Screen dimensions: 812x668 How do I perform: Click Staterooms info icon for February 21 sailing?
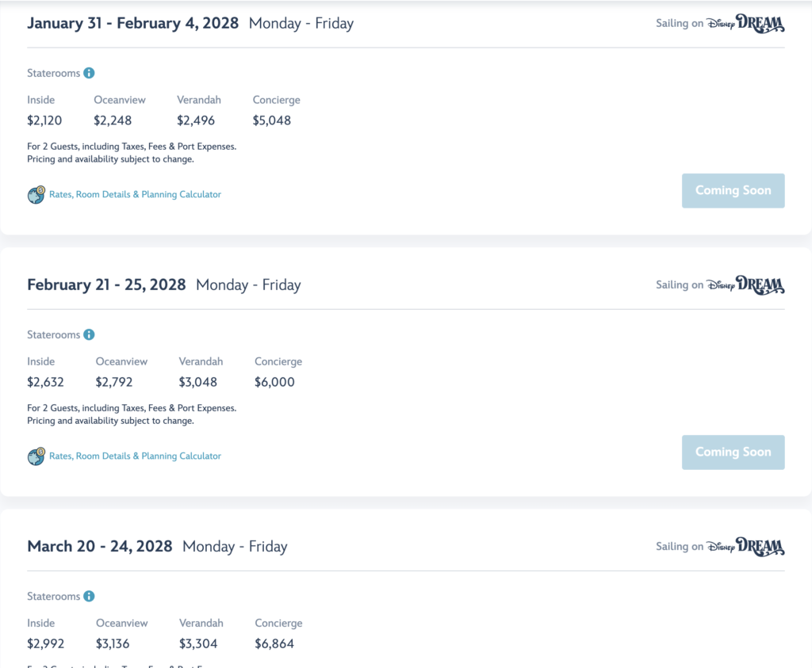[x=89, y=334]
